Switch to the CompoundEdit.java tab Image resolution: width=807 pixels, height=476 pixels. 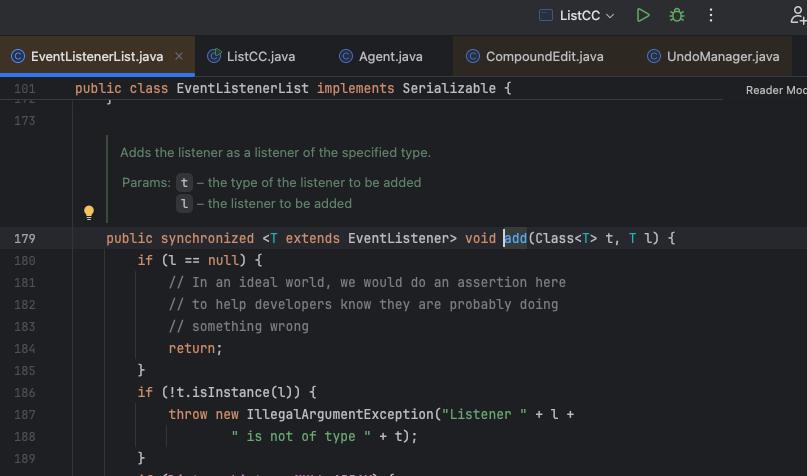pyautogui.click(x=544, y=57)
